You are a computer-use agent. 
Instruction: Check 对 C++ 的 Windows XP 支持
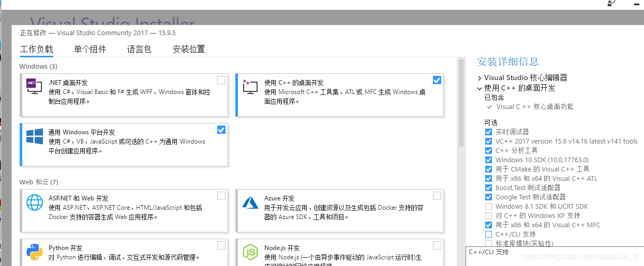click(x=488, y=216)
